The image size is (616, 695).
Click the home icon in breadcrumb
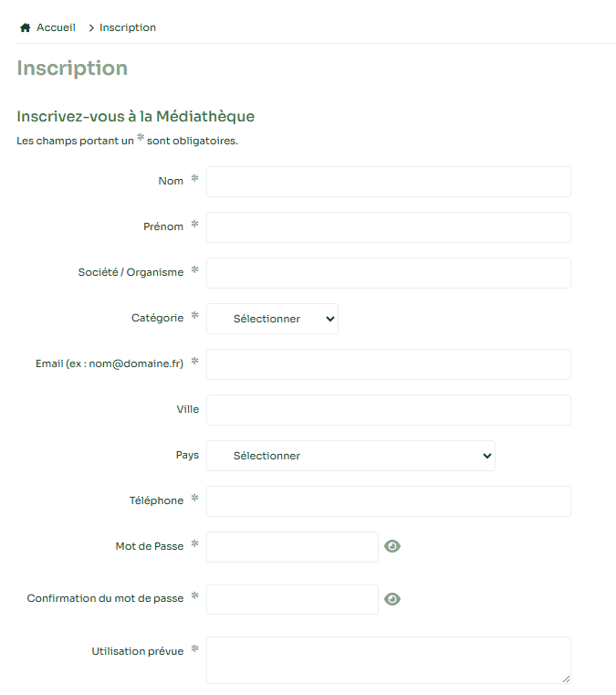point(26,27)
